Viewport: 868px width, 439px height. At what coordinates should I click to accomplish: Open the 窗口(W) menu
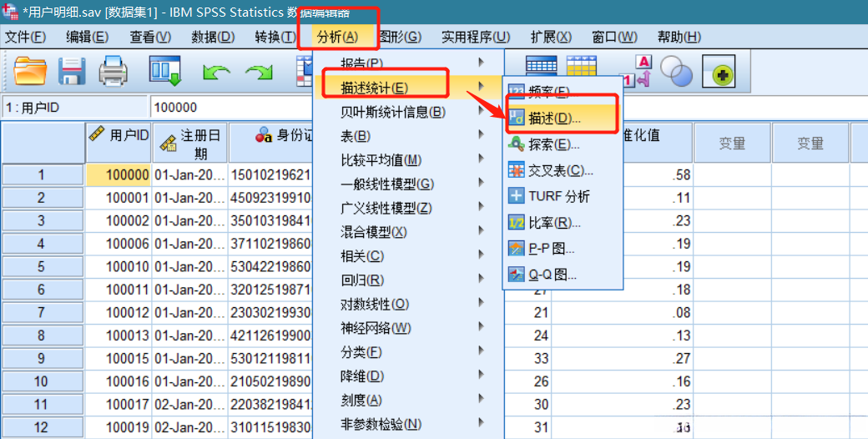(x=614, y=37)
